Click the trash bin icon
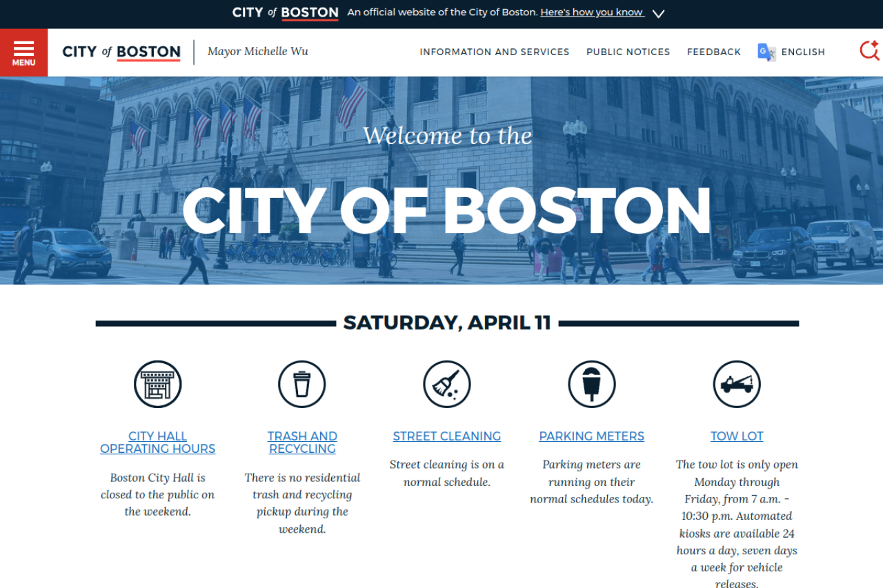This screenshot has height=588, width=883. click(x=302, y=384)
